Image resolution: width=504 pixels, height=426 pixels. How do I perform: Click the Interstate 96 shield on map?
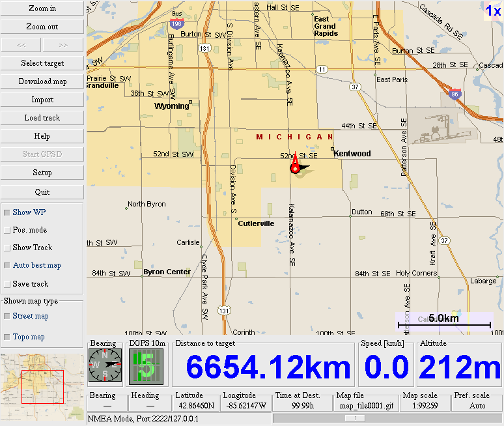coord(455,94)
